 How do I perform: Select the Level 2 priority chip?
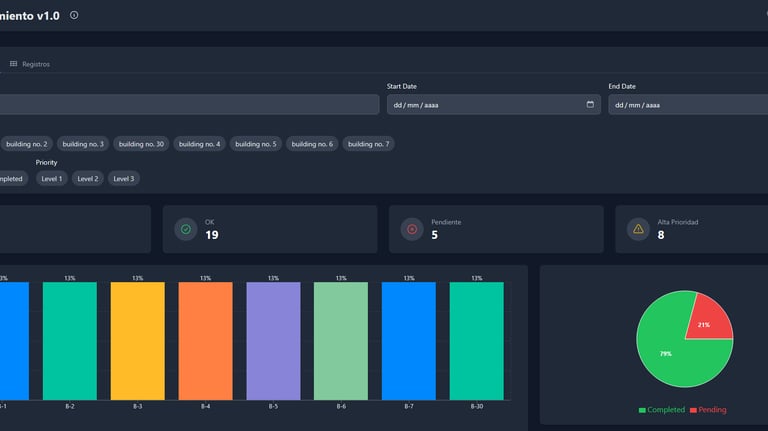click(x=88, y=179)
